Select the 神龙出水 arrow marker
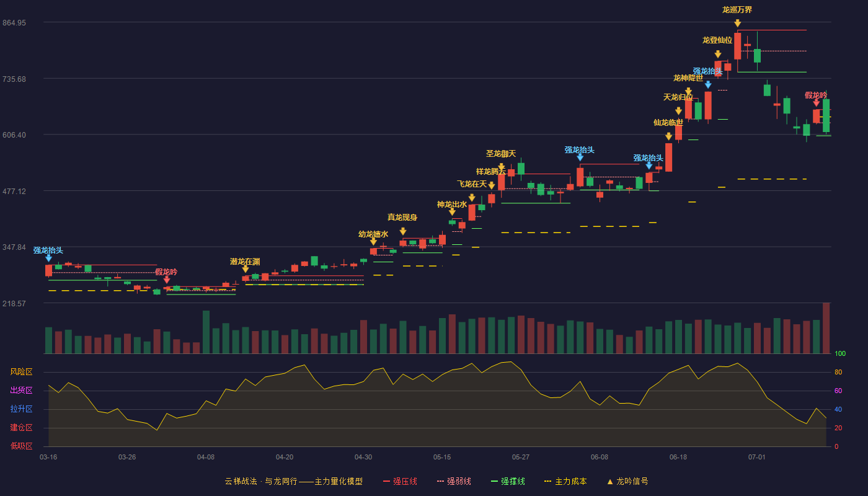The height and width of the screenshot is (496, 868). [x=452, y=211]
